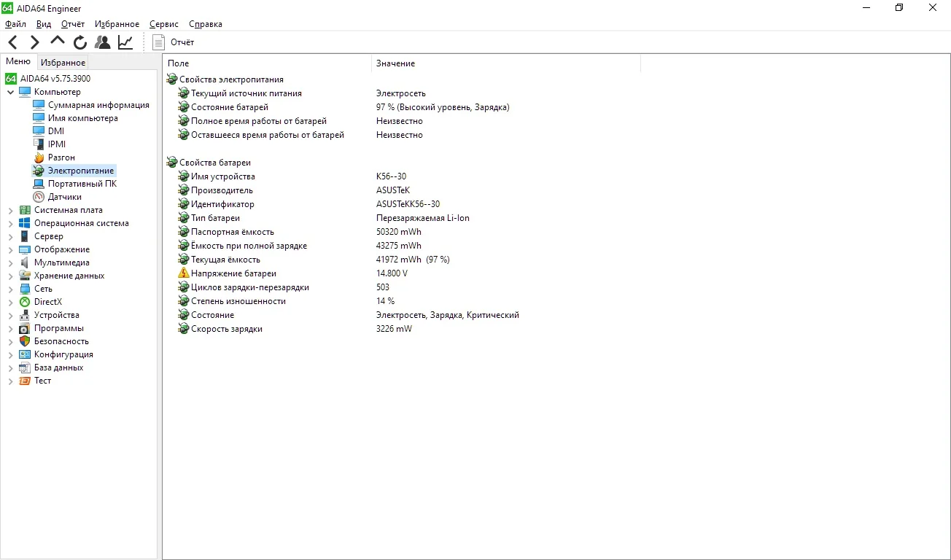Click the value 41972 mWh (97 %)
The width and height of the screenshot is (951, 560).
pos(413,260)
